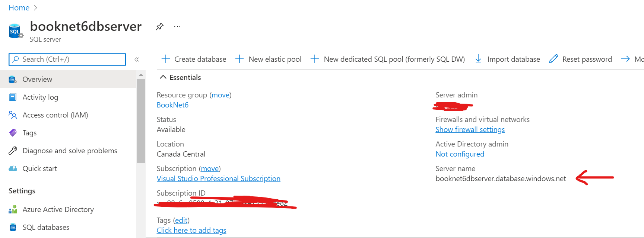The image size is (644, 238).
Task: Click Import database
Action: (507, 59)
